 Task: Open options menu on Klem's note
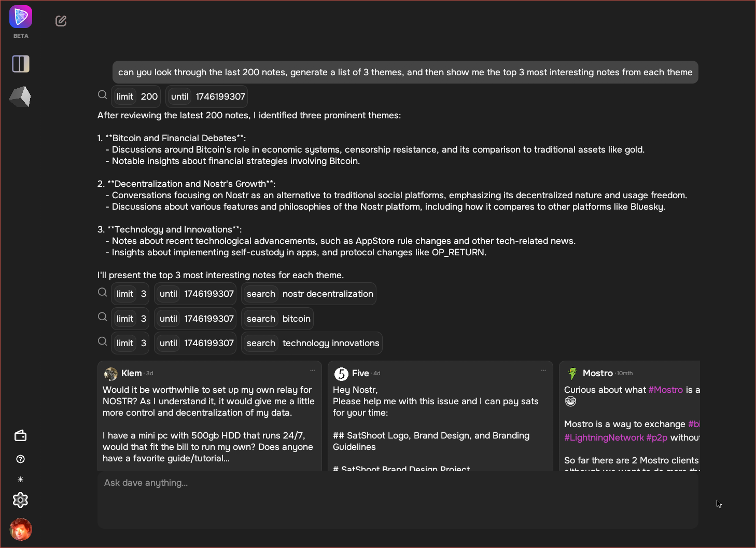[313, 371]
